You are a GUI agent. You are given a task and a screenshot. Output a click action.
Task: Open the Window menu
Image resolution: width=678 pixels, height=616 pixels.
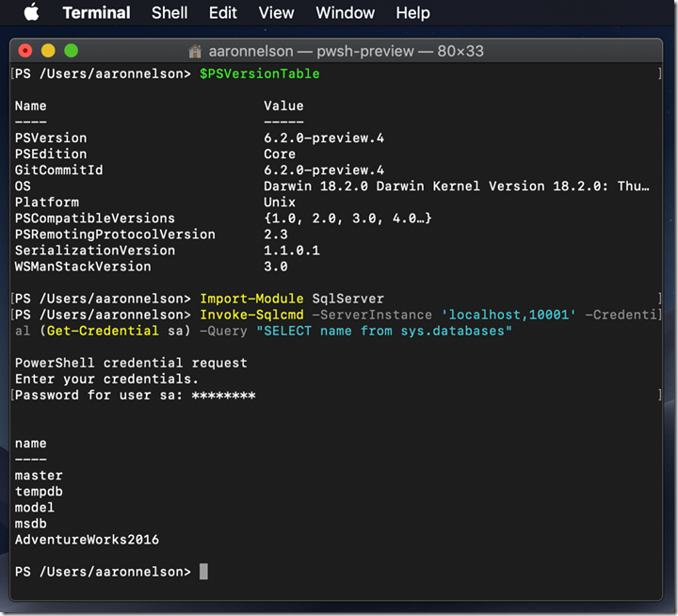[345, 13]
